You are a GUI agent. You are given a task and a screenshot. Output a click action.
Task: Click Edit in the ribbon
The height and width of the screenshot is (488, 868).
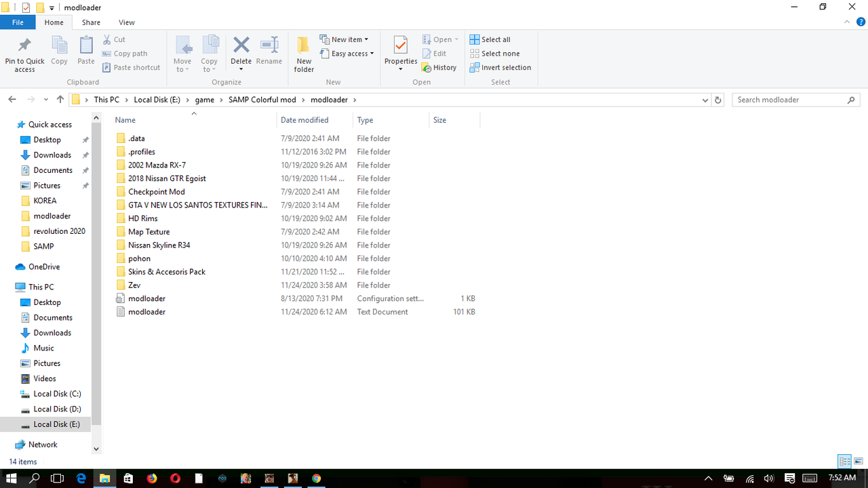pos(434,54)
